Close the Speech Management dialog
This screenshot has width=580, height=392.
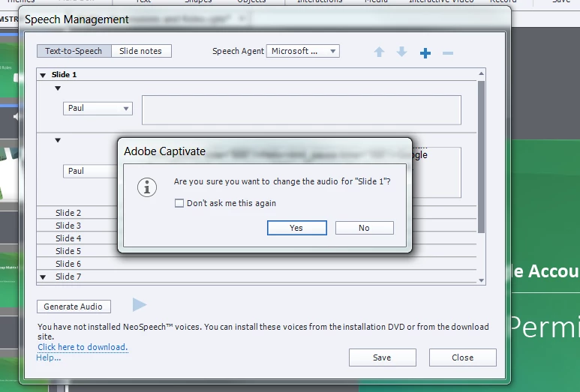(462, 358)
